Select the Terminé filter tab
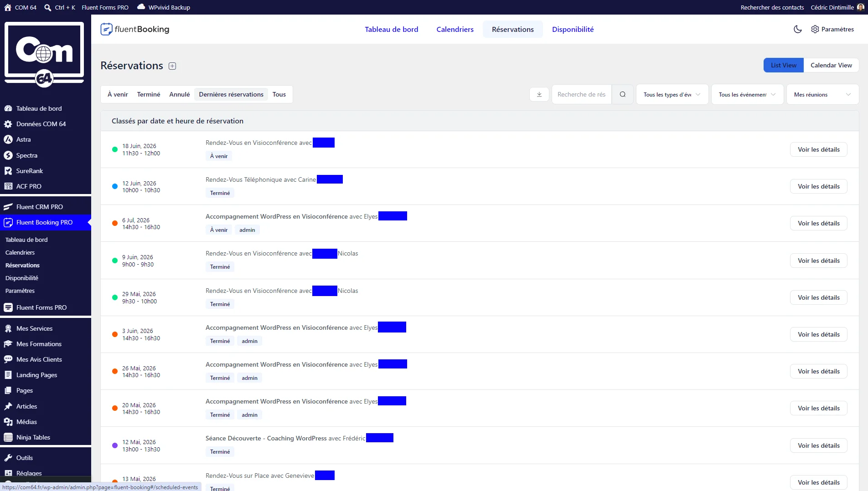Viewport: 868px width, 491px height. [x=149, y=94]
